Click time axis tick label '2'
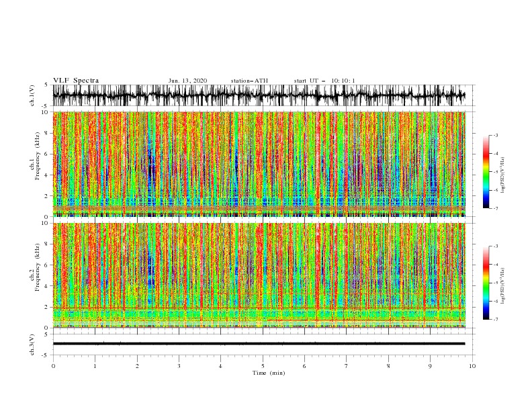 click(137, 366)
